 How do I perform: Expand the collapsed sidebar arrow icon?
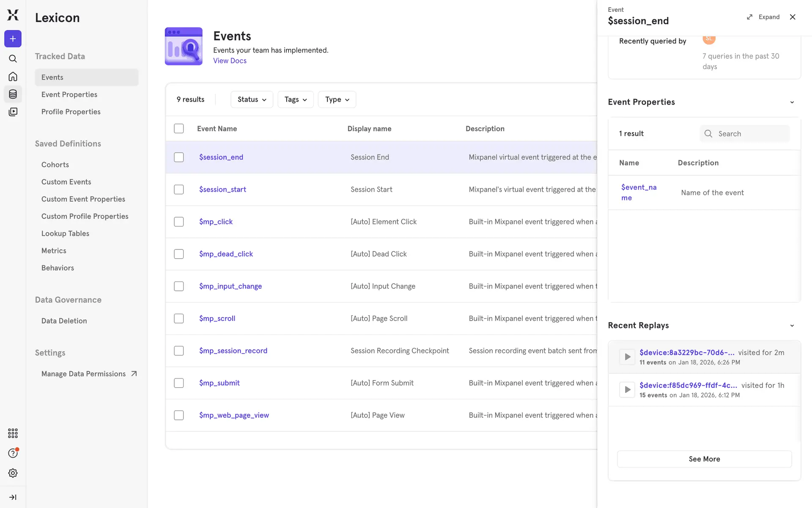13,497
